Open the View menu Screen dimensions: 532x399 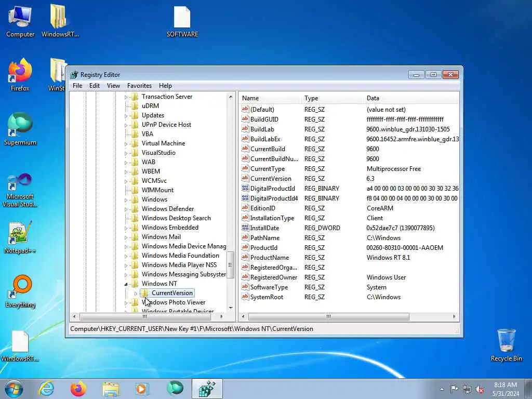pos(113,86)
